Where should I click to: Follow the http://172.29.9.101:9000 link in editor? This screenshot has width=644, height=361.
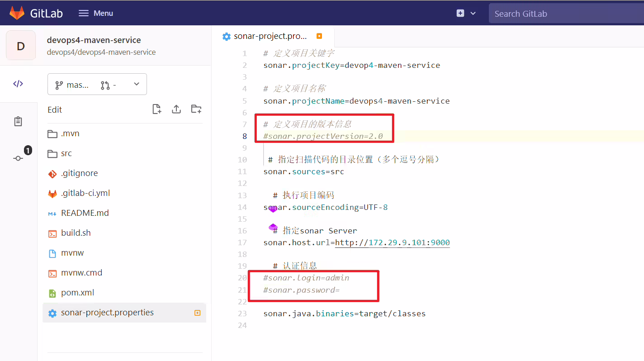pyautogui.click(x=392, y=242)
